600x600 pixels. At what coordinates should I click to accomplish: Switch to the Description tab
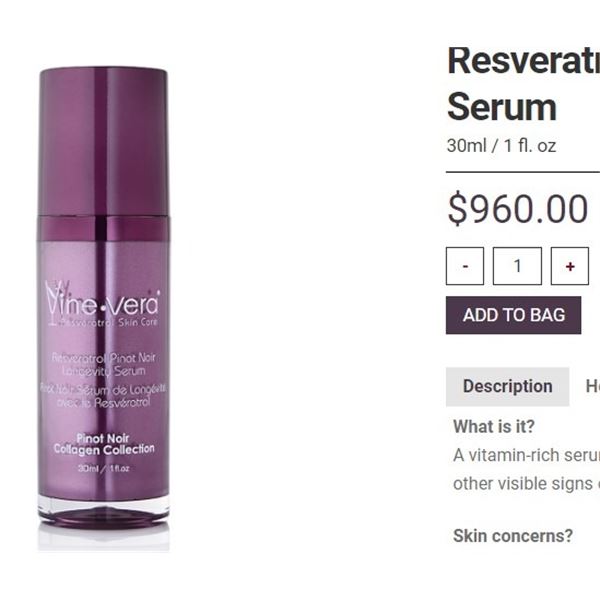[507, 386]
